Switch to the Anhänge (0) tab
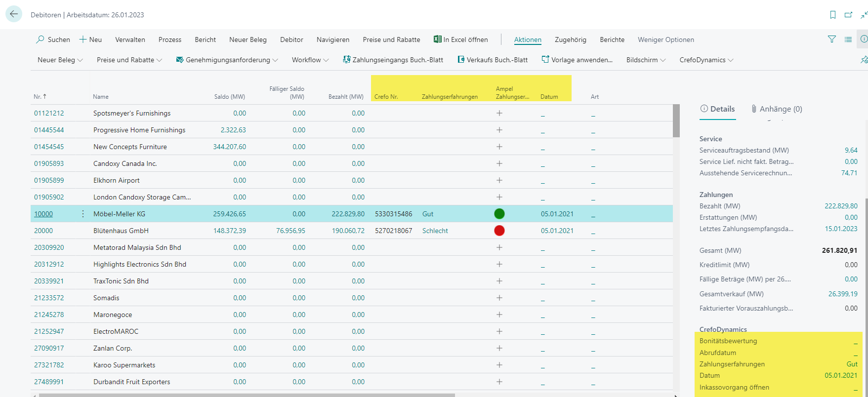This screenshot has width=868, height=397. [777, 109]
